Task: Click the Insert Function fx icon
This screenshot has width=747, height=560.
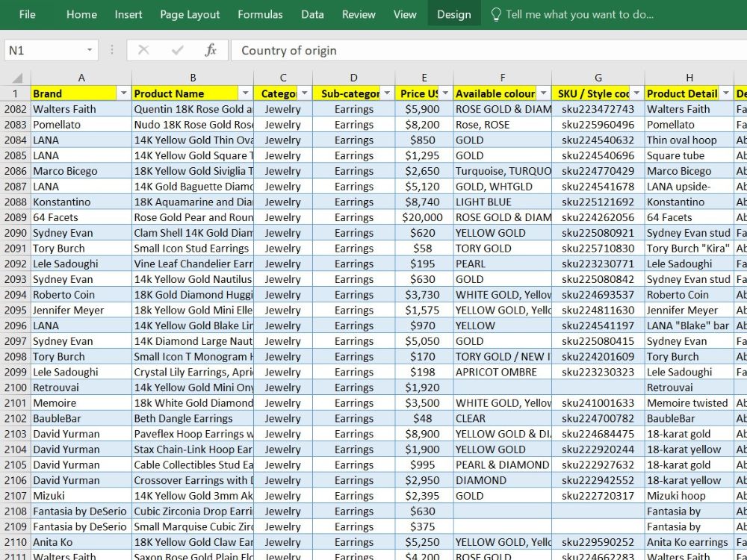Action: tap(210, 50)
